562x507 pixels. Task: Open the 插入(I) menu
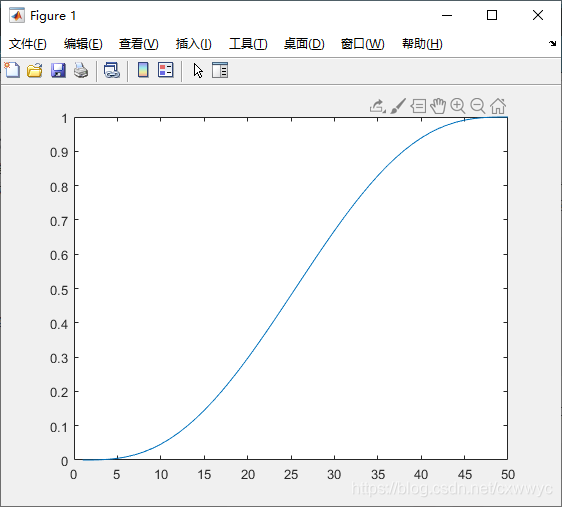[x=194, y=44]
